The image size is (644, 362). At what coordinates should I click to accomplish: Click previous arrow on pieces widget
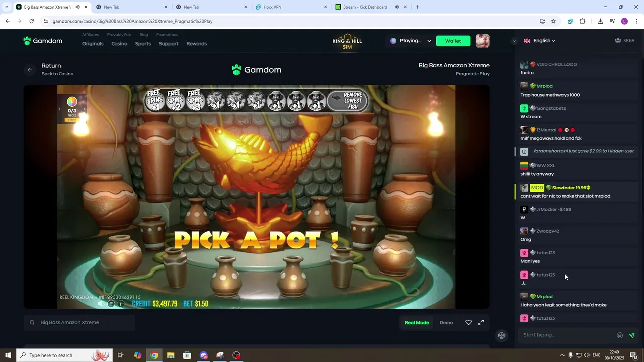pos(59,109)
